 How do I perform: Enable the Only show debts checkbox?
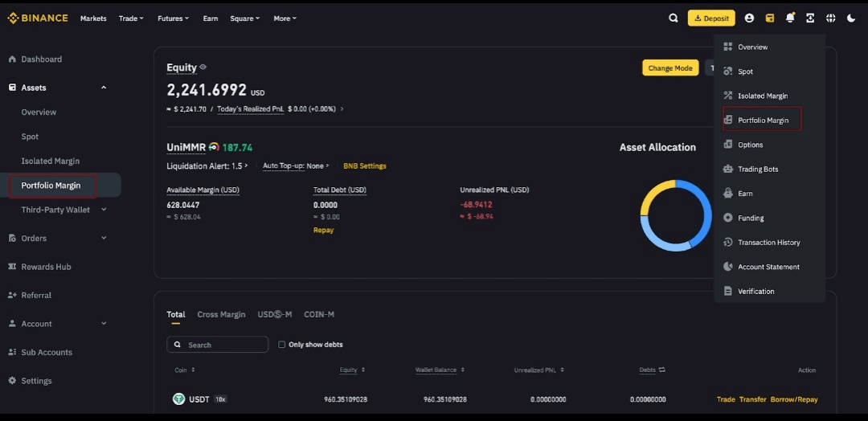tap(282, 344)
